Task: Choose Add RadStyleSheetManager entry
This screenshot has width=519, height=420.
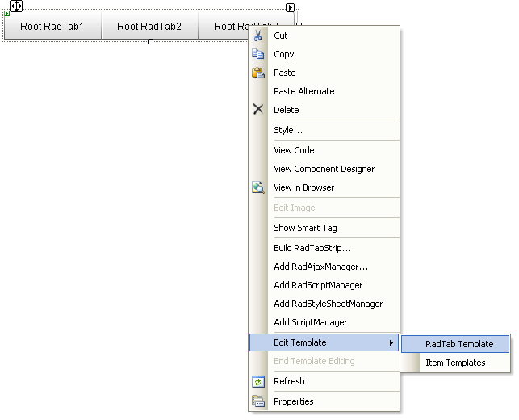Action: (x=324, y=304)
